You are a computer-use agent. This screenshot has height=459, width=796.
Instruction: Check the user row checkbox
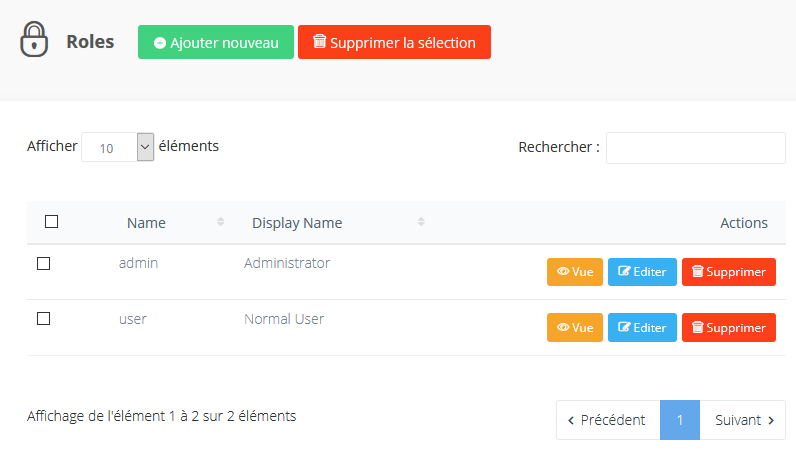click(x=43, y=319)
